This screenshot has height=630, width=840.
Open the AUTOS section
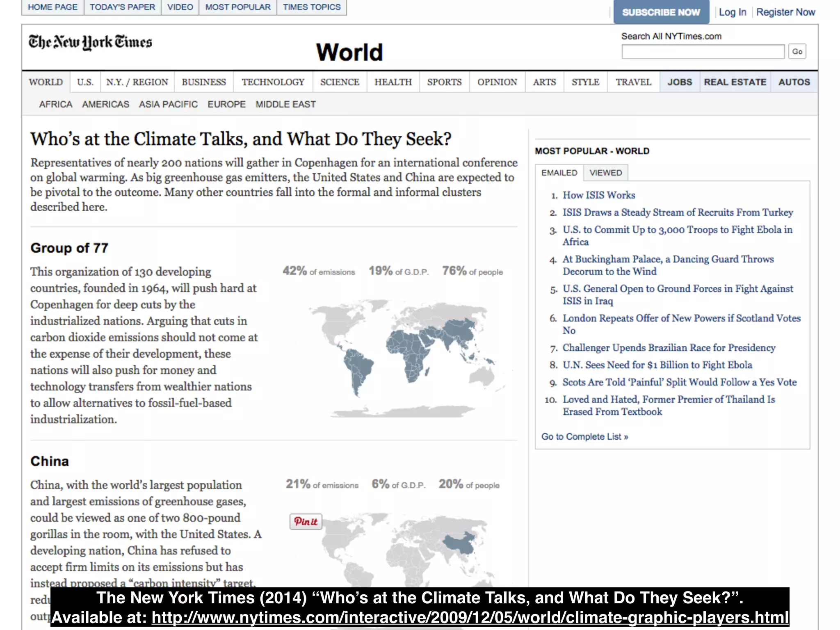pos(794,82)
